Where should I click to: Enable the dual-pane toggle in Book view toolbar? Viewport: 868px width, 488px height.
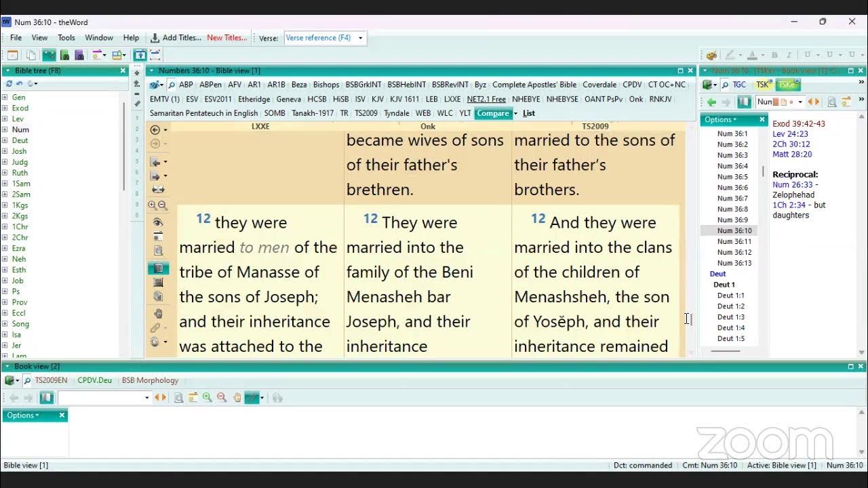tap(45, 397)
